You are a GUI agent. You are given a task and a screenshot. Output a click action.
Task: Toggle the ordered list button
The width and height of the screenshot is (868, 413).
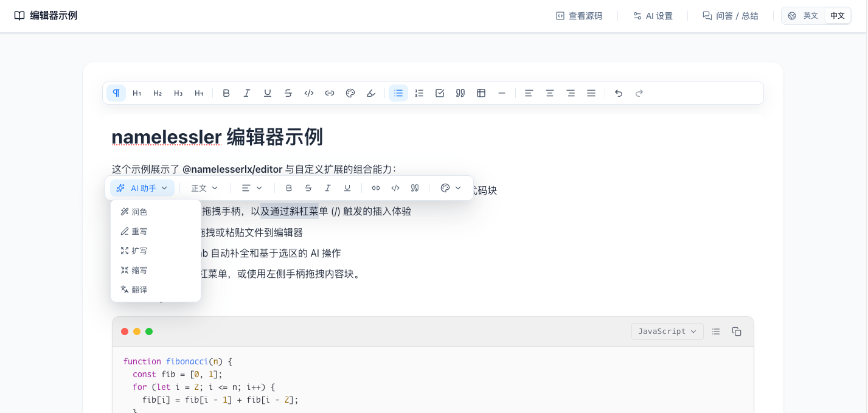point(419,93)
